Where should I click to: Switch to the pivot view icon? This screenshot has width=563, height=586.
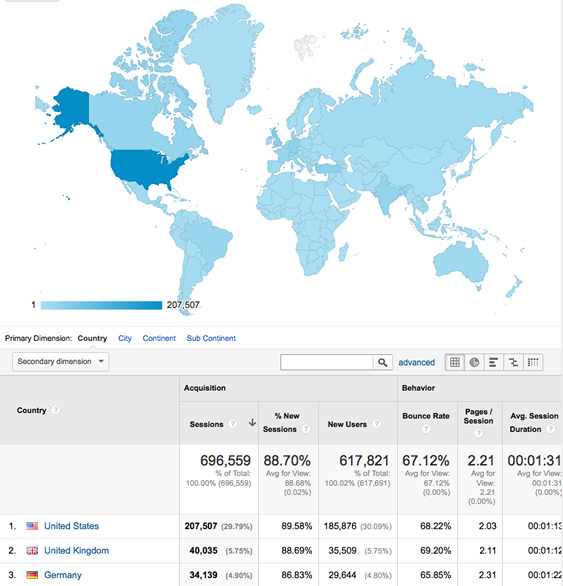tap(533, 362)
